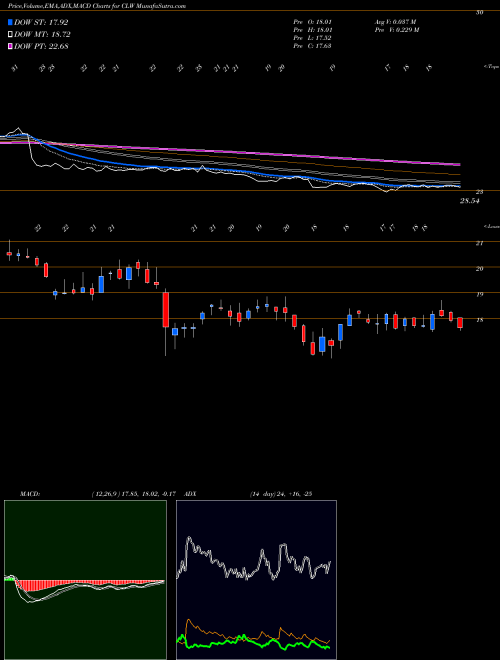Click the 'Pre O: 18.01' value
The height and width of the screenshot is (660, 500).
click(x=312, y=21)
